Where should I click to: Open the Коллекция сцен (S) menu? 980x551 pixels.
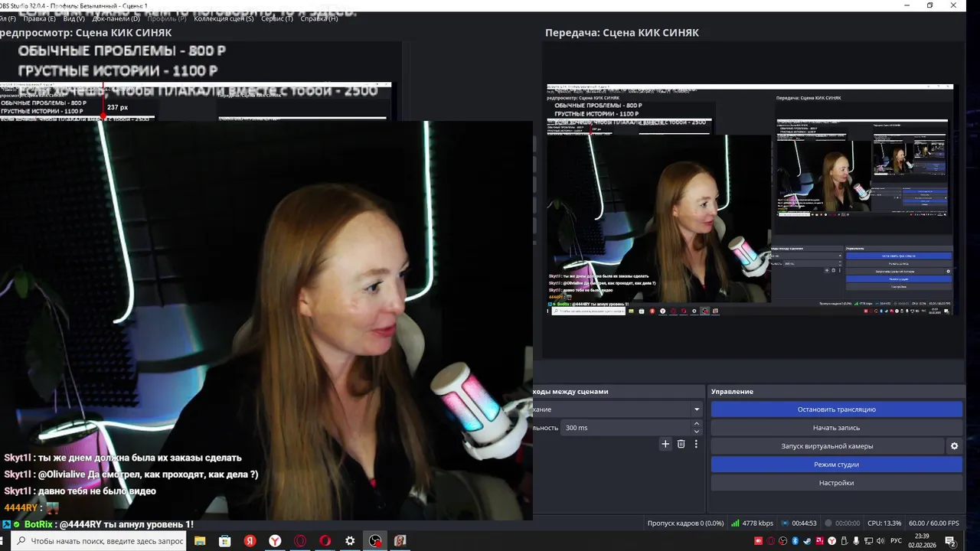[224, 18]
